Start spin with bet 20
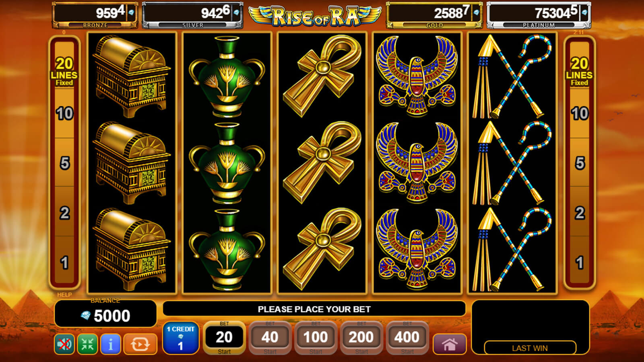The width and height of the screenshot is (644, 362). pyautogui.click(x=224, y=338)
